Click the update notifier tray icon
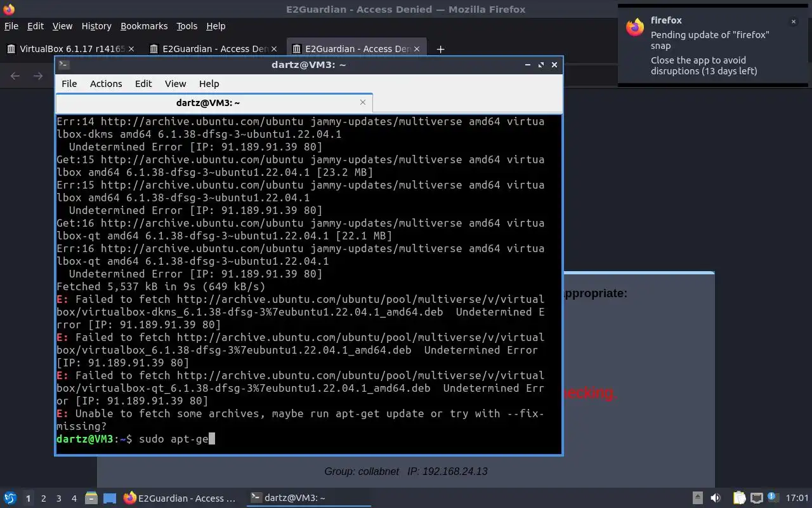 773,498
